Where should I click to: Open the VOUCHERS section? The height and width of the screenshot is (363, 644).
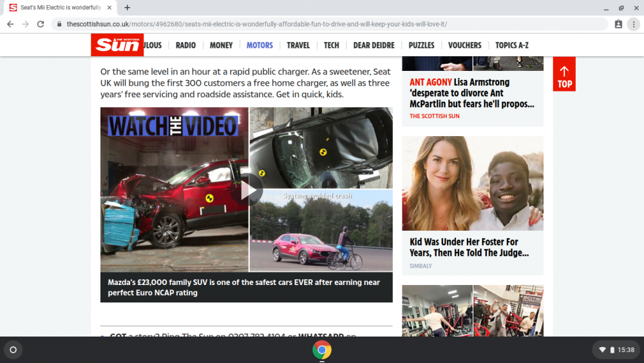(x=464, y=45)
